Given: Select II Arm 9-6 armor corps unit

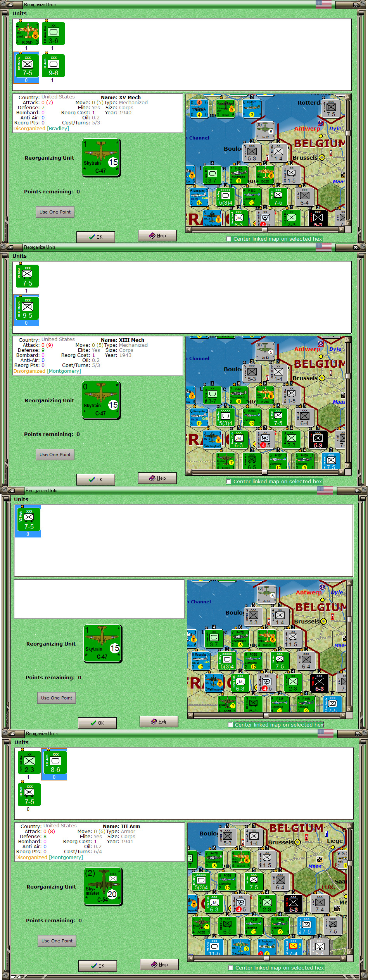Looking at the screenshot, I should [53, 65].
